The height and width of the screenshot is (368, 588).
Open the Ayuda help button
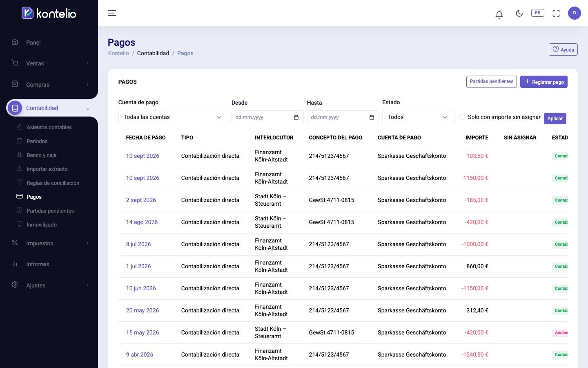[563, 49]
